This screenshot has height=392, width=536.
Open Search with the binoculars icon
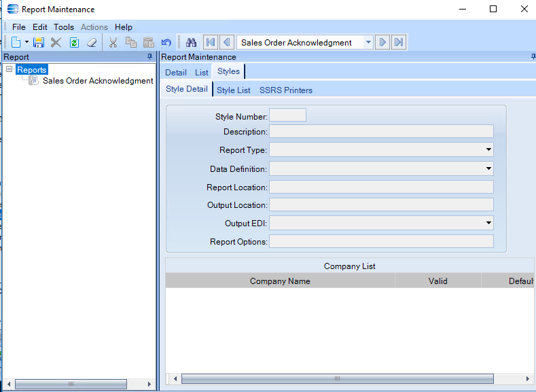pyautogui.click(x=191, y=42)
